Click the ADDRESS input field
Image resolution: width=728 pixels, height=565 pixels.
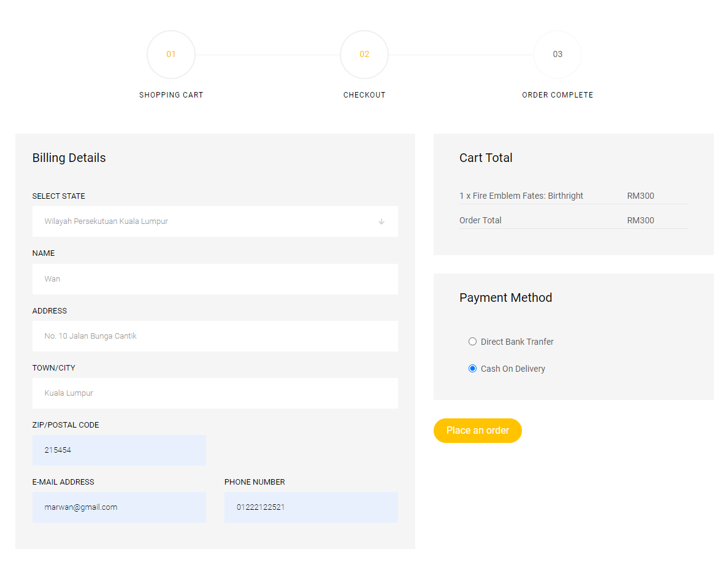tap(215, 336)
